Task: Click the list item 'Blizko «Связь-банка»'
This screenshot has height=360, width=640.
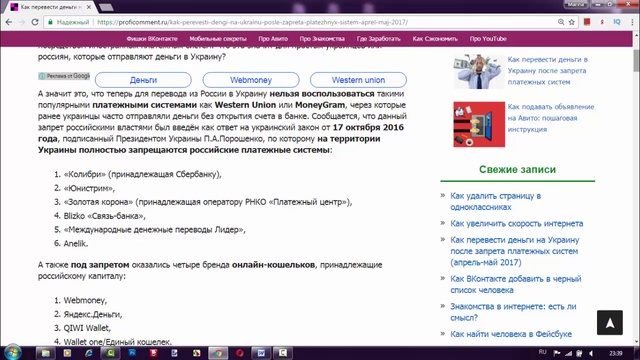Action: [104, 216]
